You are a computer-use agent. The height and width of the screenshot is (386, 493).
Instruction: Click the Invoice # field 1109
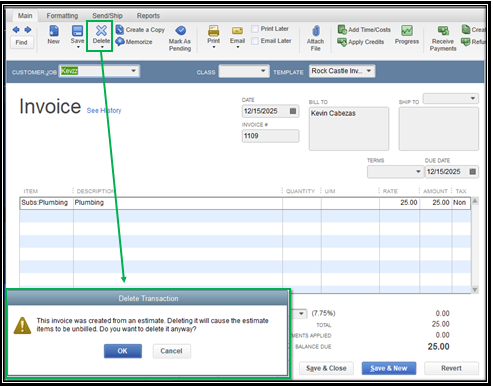pos(270,136)
